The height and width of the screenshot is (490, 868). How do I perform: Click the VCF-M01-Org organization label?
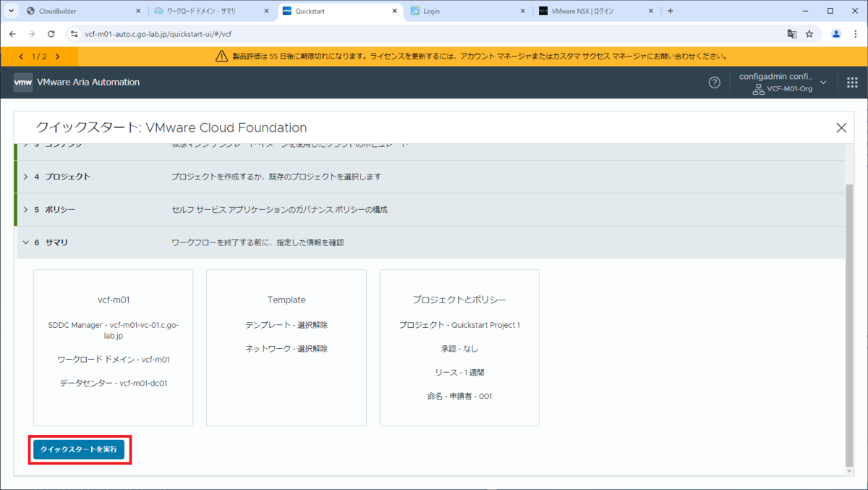pyautogui.click(x=789, y=89)
